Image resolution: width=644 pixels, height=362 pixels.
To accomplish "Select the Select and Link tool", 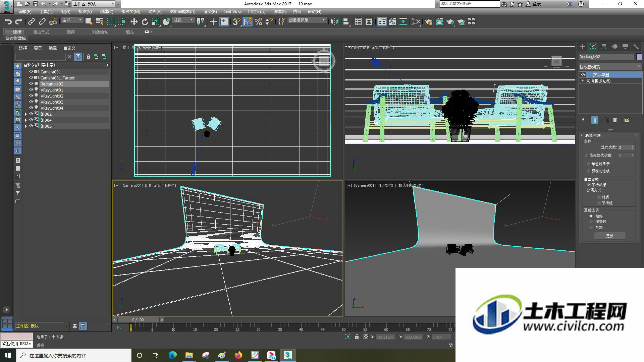I will click(31, 22).
